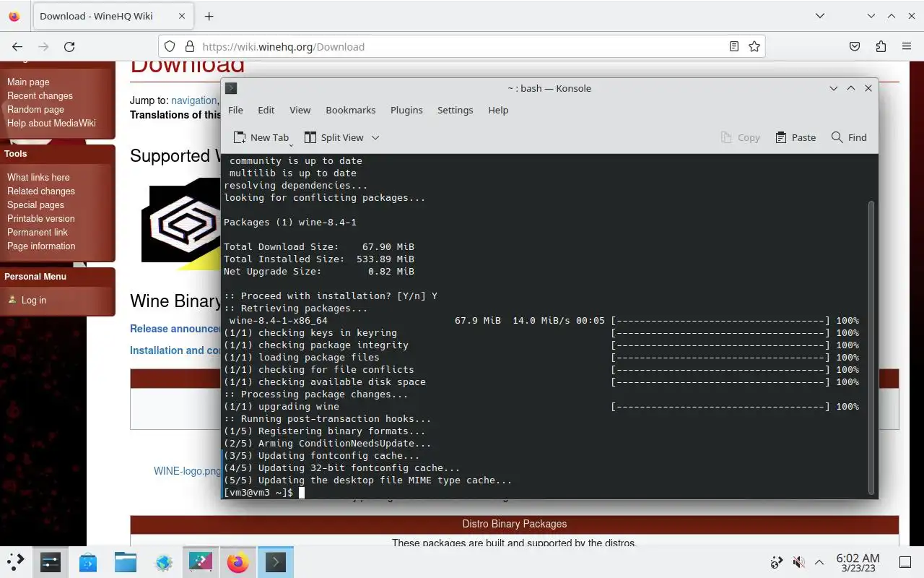Click the Firefox URL address field
The width and height of the screenshot is (924, 578).
462,46
